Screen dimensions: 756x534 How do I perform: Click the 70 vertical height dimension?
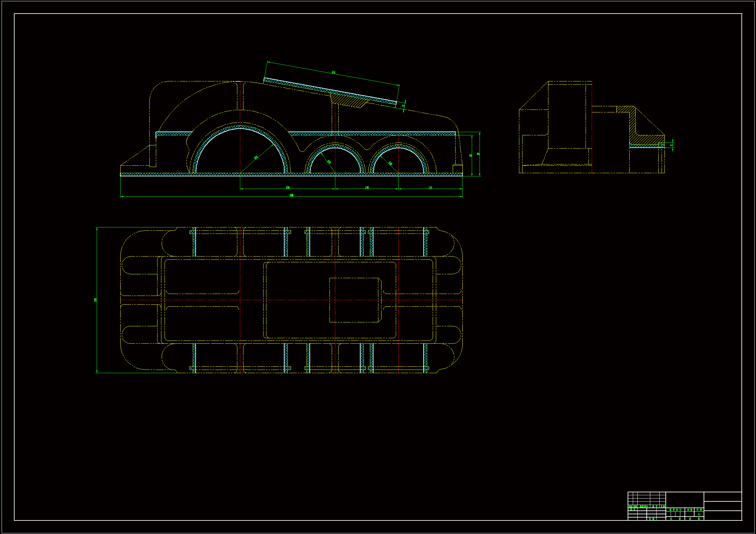(478, 154)
